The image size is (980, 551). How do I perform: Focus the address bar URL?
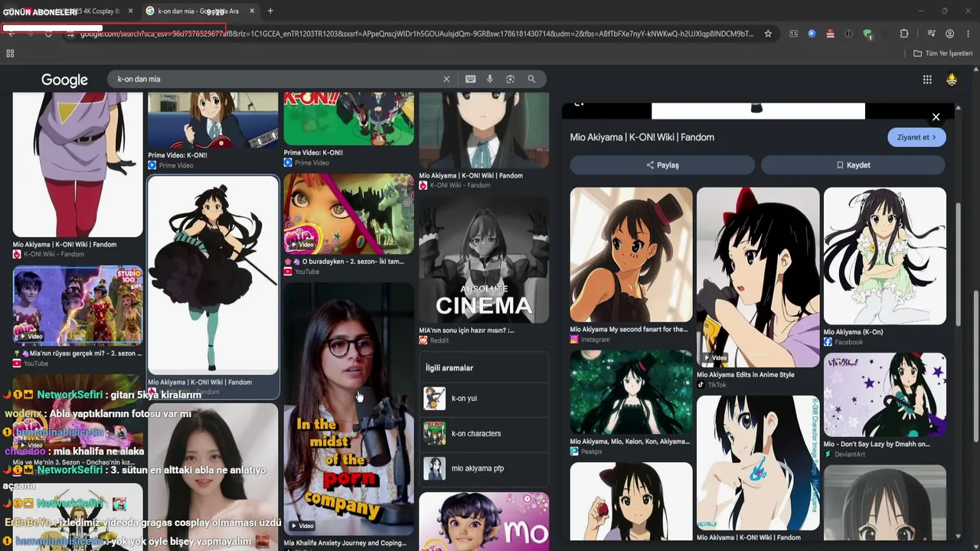click(x=417, y=34)
